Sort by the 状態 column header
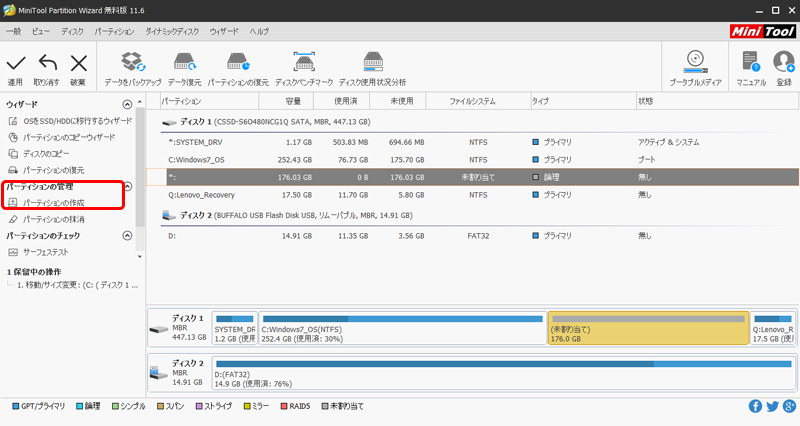 click(x=717, y=101)
